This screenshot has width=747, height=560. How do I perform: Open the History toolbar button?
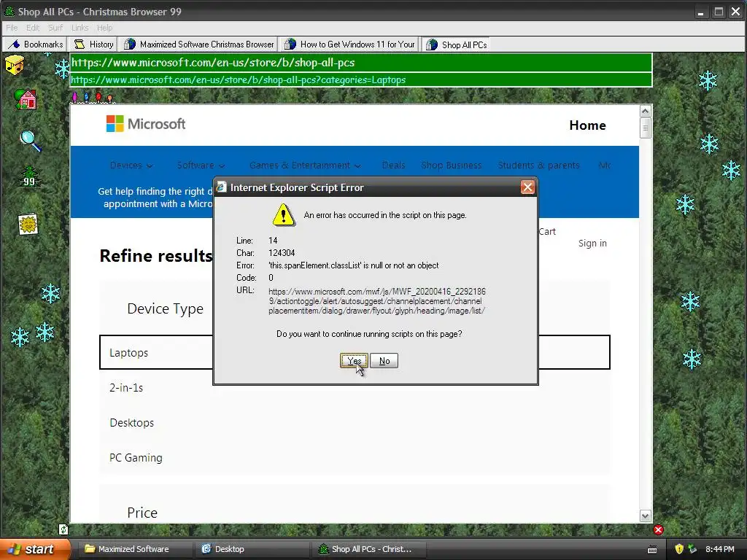94,44
